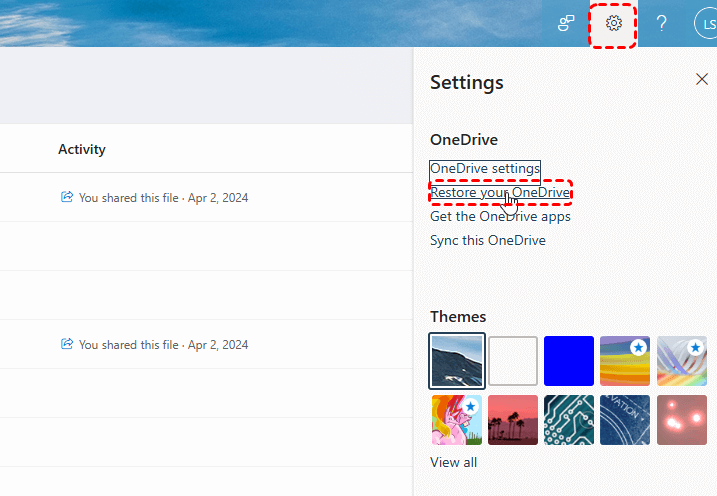This screenshot has height=496, width=717.
Task: Choose the rainbow stripes starred theme
Action: coord(625,361)
